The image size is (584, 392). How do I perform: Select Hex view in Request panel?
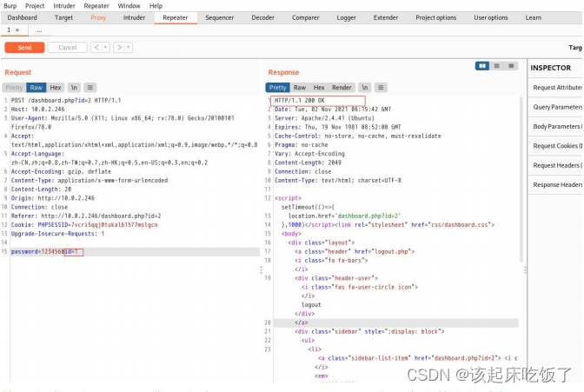[56, 88]
